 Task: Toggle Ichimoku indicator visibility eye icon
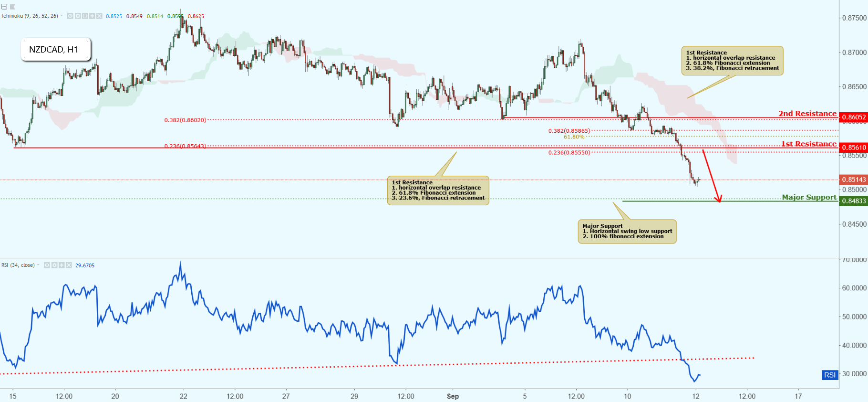[x=70, y=16]
